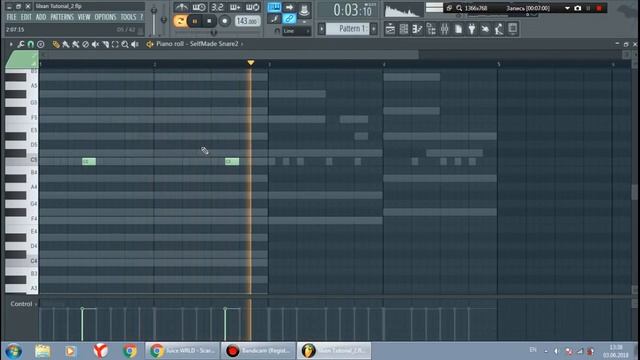Open the EDIT menu
This screenshot has width=640, height=360.
pyautogui.click(x=26, y=17)
